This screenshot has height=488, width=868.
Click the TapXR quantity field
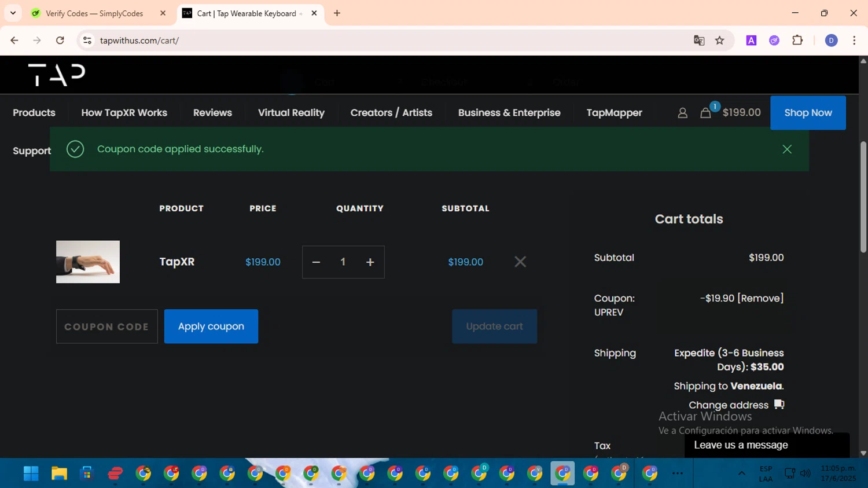click(343, 262)
